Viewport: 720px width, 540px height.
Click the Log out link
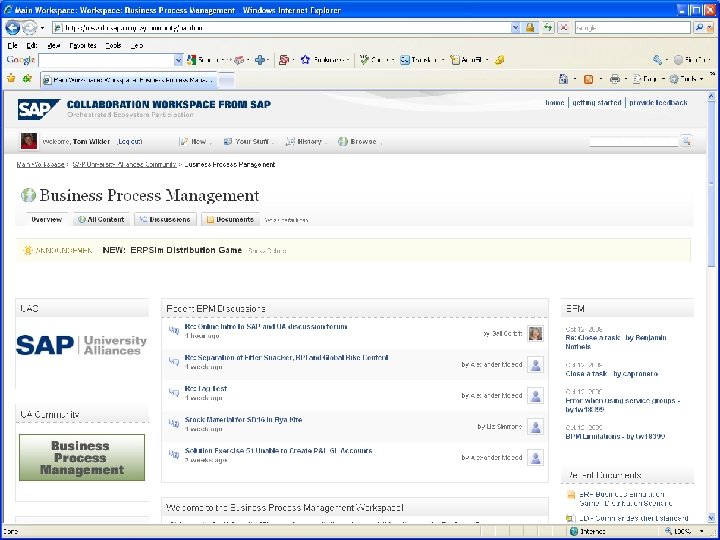click(x=130, y=141)
